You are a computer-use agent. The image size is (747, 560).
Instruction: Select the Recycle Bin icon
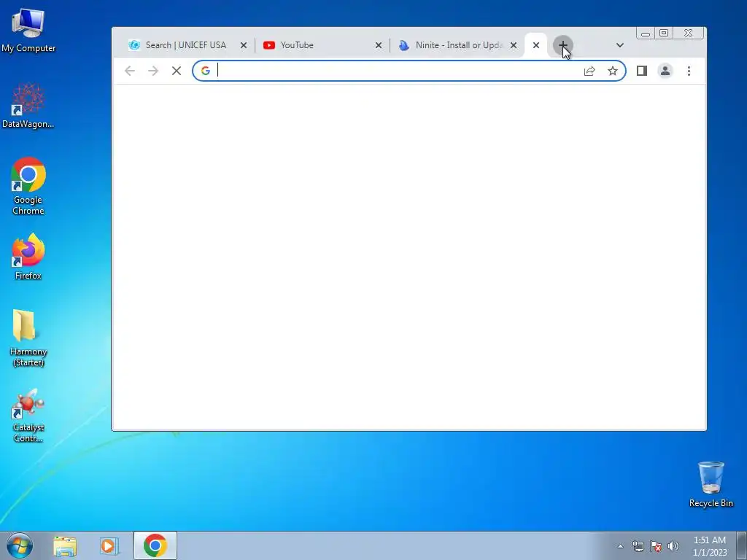pos(711,484)
